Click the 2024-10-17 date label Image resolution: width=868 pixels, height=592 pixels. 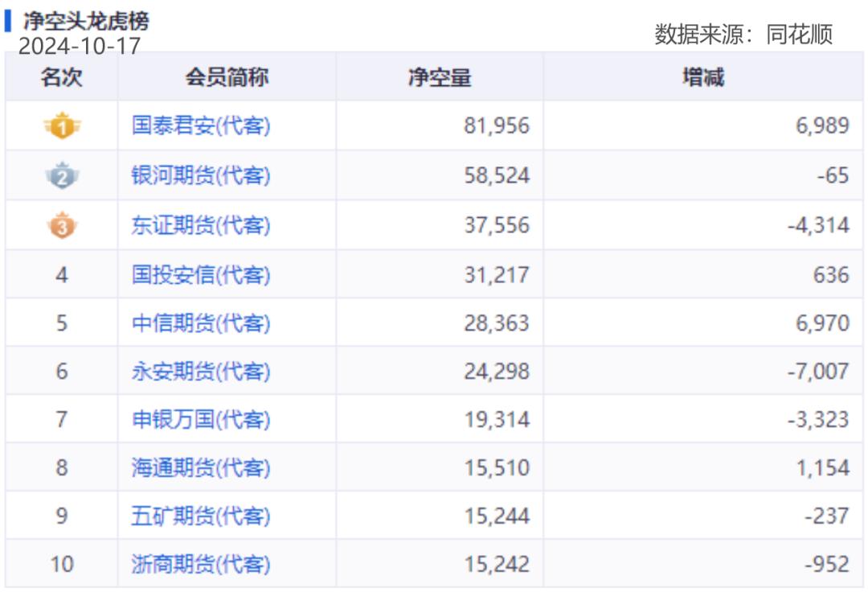[x=79, y=46]
